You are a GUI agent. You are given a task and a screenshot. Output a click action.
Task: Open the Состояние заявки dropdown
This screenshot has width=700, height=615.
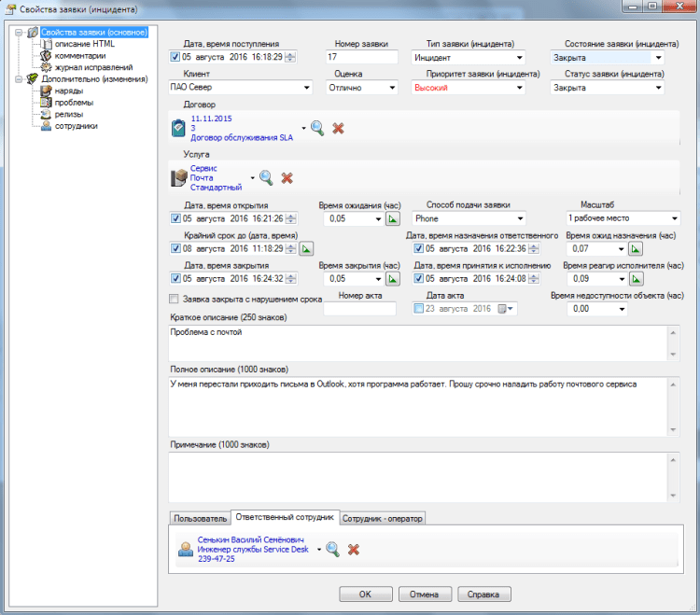coord(659,58)
